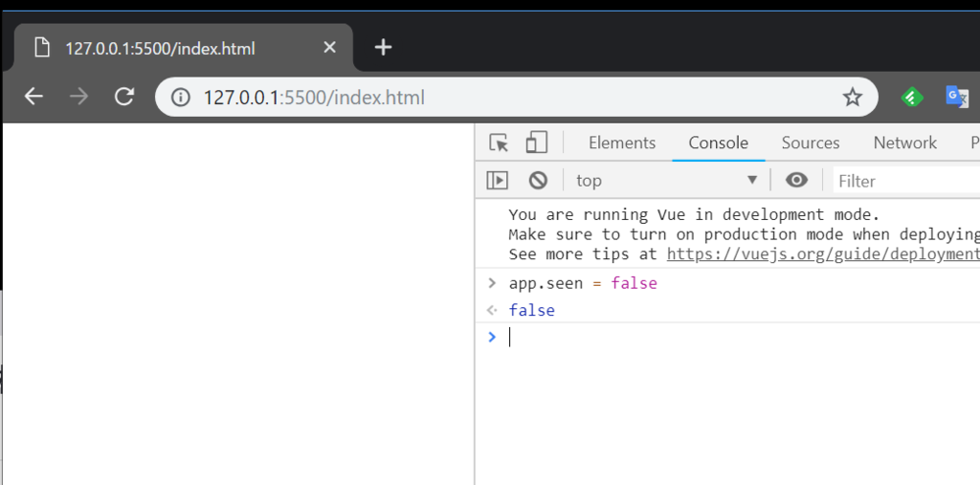Select the 127.0.0.1:5500/index.html browser tab
Screen dimensions: 980x485
click(183, 48)
